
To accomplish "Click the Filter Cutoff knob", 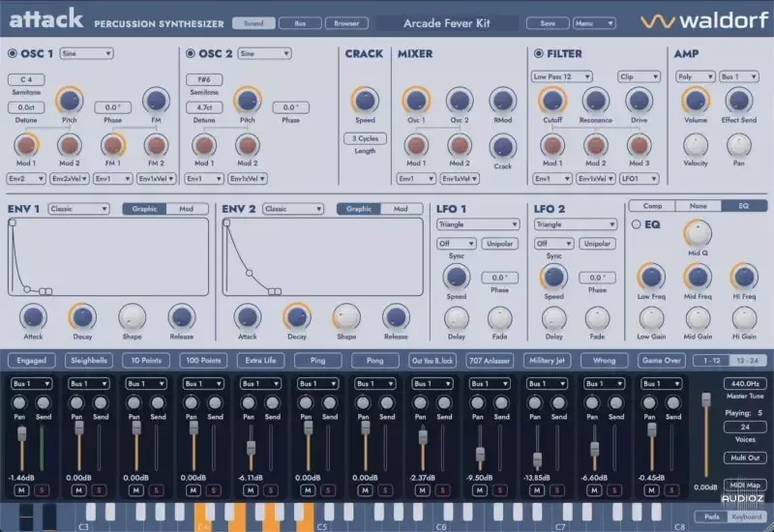I will click(552, 101).
